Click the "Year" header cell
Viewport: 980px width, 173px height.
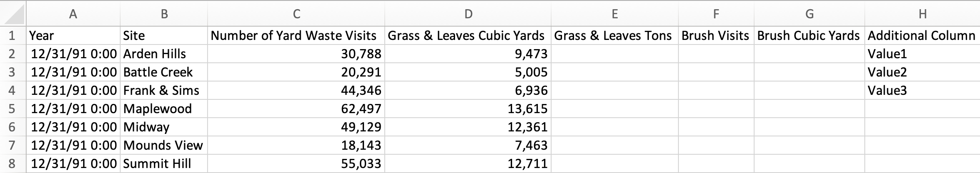click(x=73, y=36)
